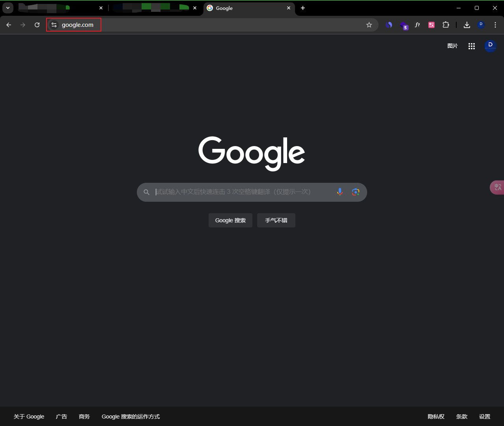504x426 pixels.
Task: Open the Google apps grid
Action: pos(472,46)
